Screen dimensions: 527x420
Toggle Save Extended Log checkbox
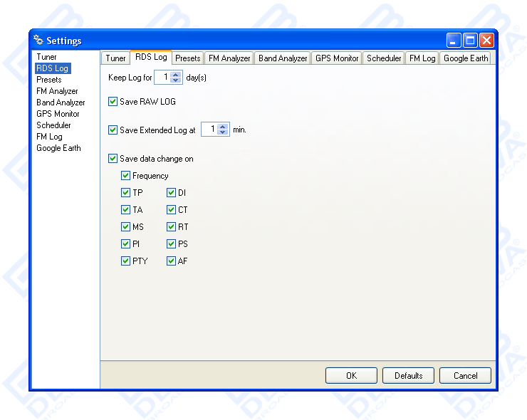pos(113,130)
